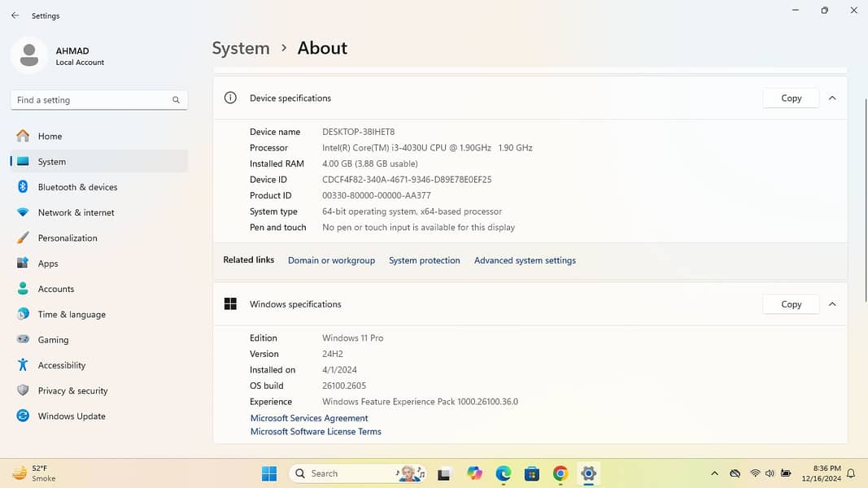Image resolution: width=868 pixels, height=488 pixels.
Task: Open Accessibility settings
Action: tap(61, 365)
